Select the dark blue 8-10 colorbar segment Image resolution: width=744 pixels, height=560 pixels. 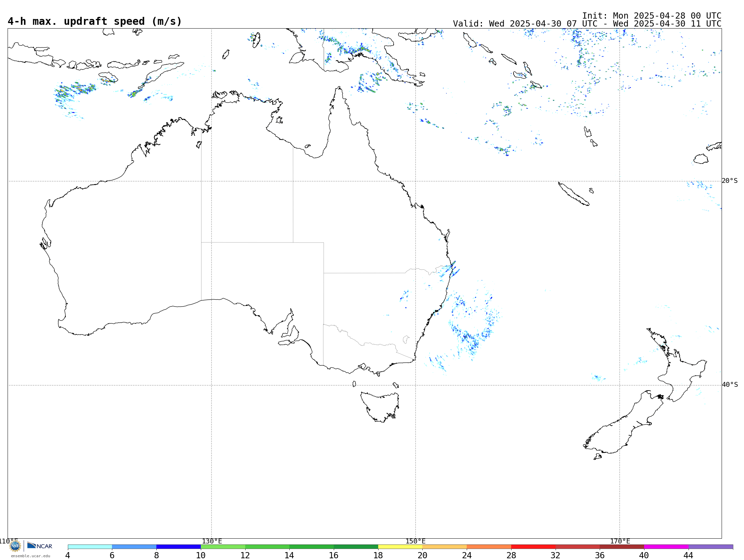178,547
